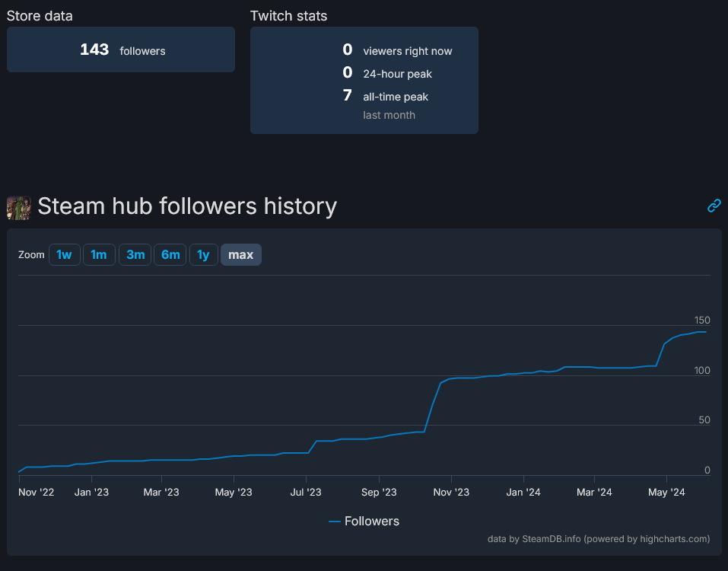Viewport: 728px width, 571px height.
Task: Click the game icon next to the followers heading
Action: 18,207
